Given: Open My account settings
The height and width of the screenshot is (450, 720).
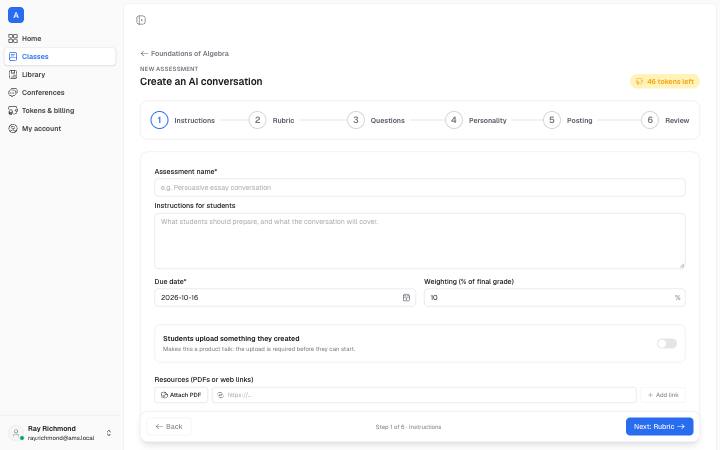Looking at the screenshot, I should pos(60,129).
